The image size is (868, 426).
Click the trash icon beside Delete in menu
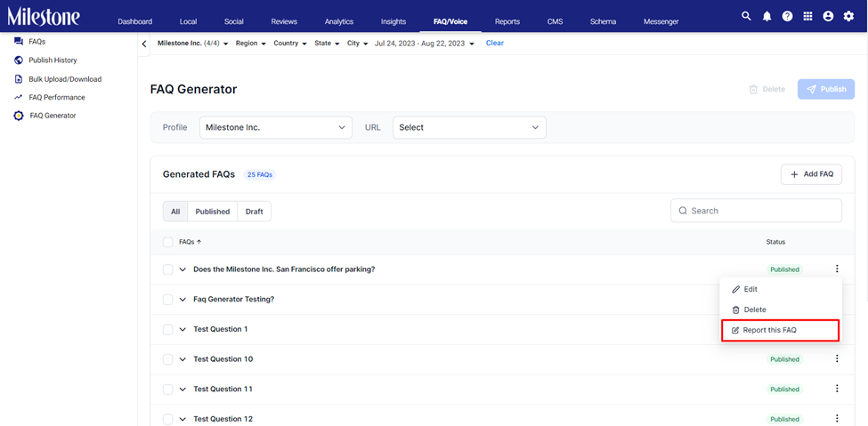[x=735, y=309]
